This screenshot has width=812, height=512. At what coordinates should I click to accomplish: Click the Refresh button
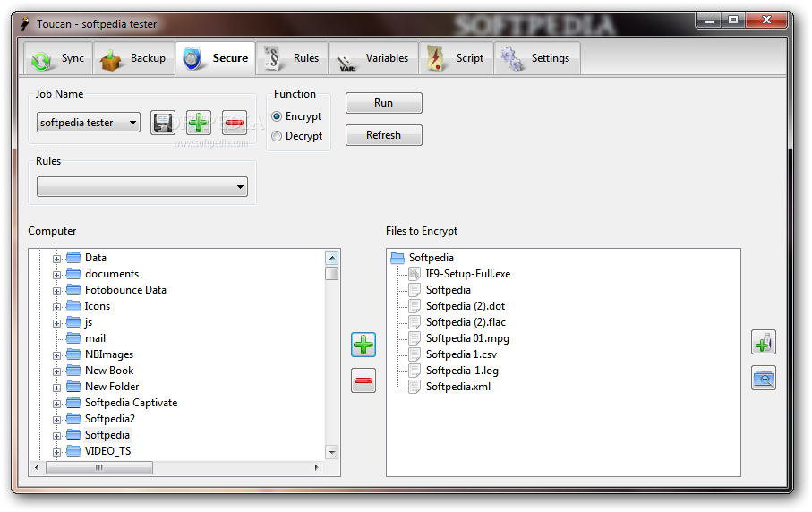384,135
